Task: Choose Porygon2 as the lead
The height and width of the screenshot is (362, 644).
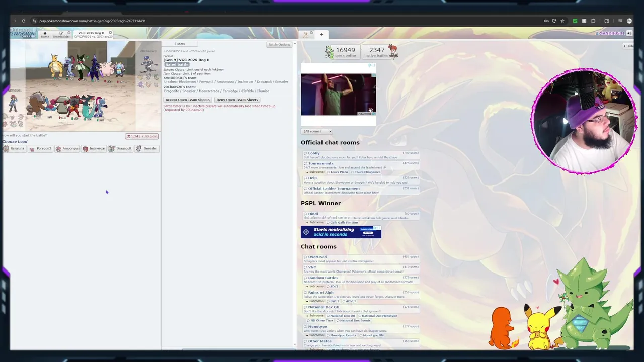Action: (x=40, y=149)
